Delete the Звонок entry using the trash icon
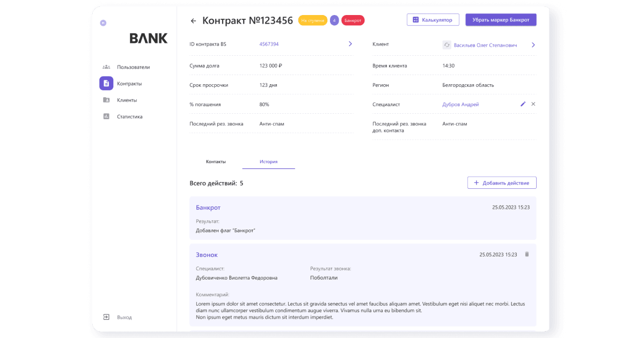 click(x=526, y=254)
